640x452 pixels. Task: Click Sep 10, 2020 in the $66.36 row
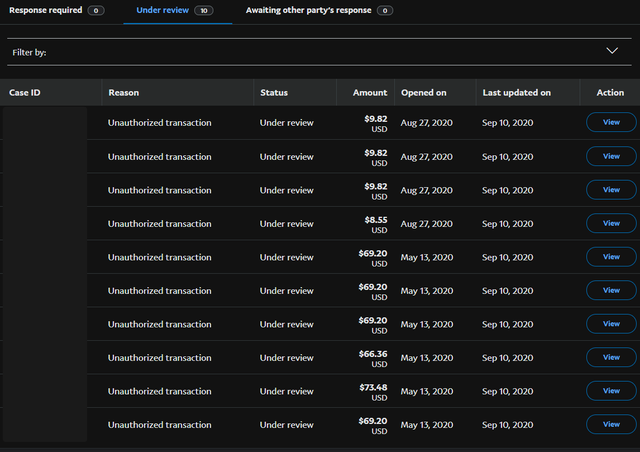[x=507, y=358]
